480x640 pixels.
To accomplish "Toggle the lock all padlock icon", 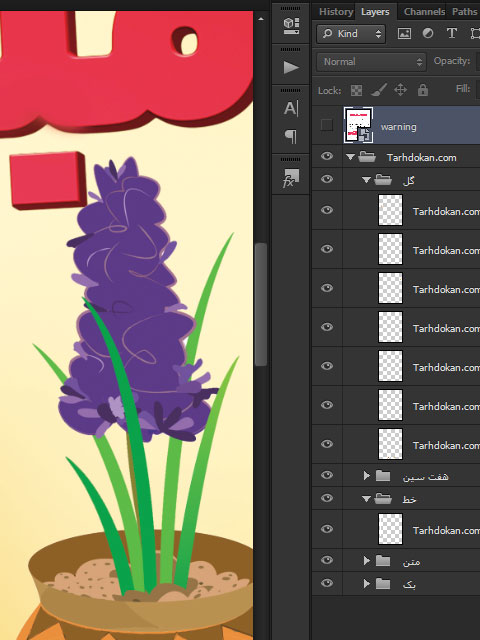I will [423, 90].
